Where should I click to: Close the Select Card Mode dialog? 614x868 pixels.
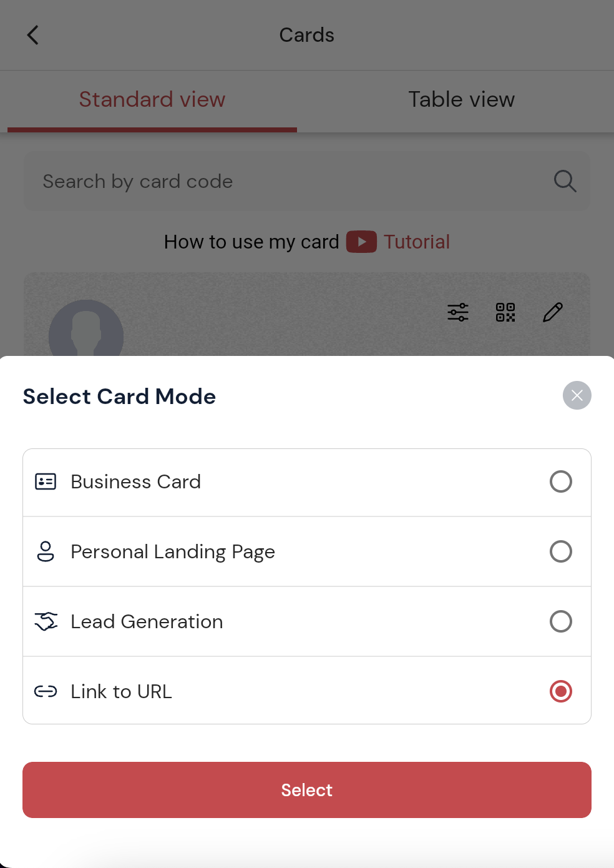[577, 395]
